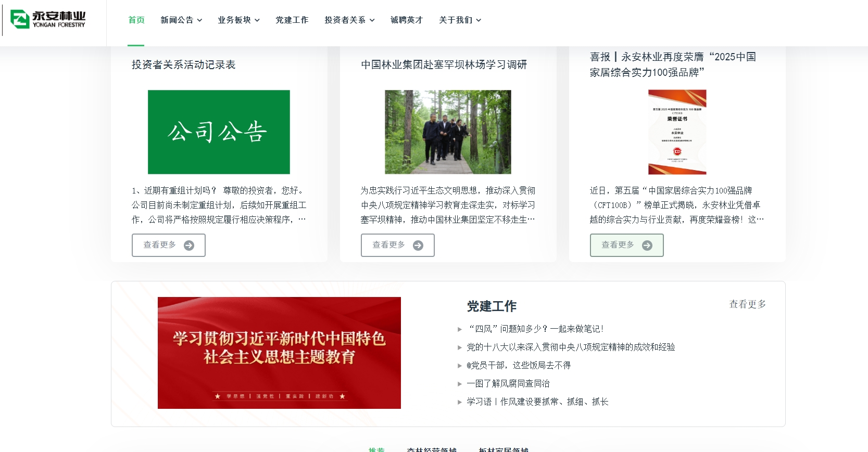Viewport: 868px width, 452px height.
Task: Open the 投资者关系活动记录表 card title
Action: 184,64
